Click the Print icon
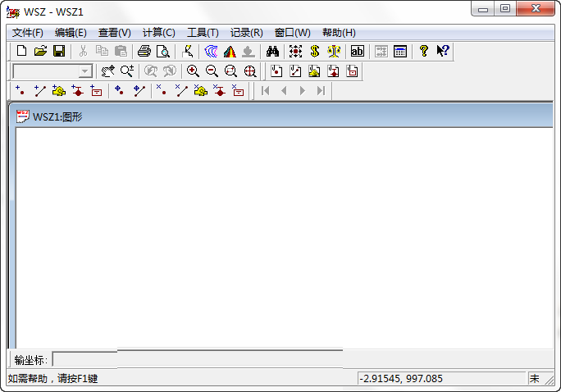561x392 pixels. click(144, 51)
